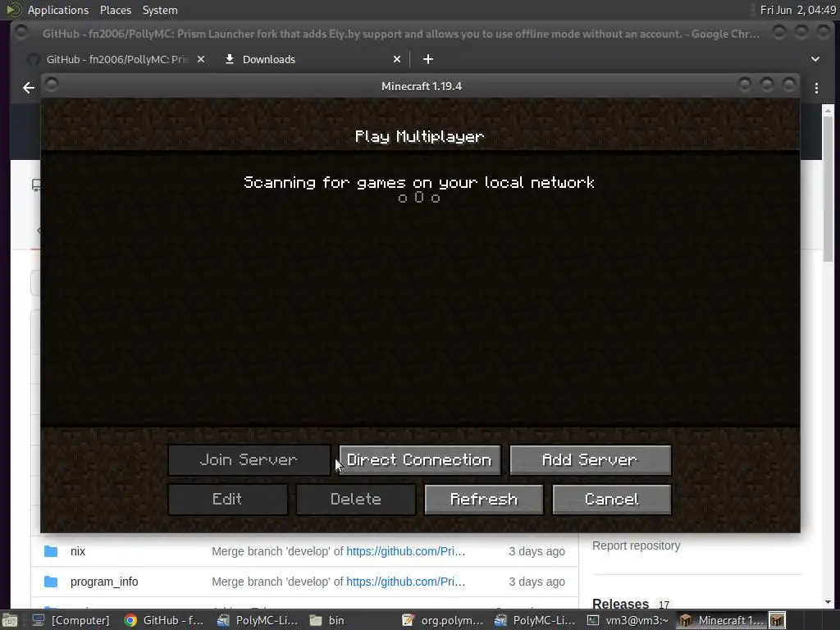Open the Applications menu
The width and height of the screenshot is (840, 630).
click(58, 10)
